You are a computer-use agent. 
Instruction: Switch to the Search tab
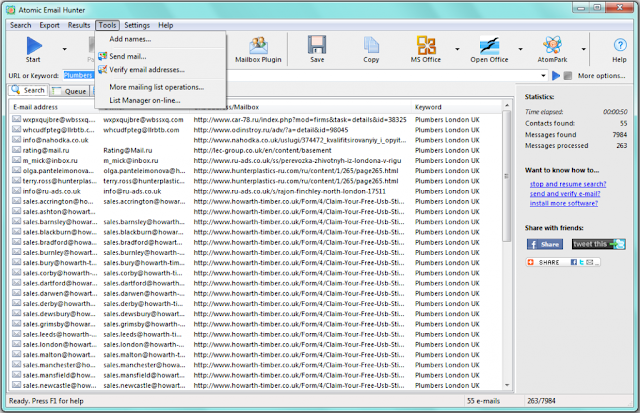[x=28, y=90]
